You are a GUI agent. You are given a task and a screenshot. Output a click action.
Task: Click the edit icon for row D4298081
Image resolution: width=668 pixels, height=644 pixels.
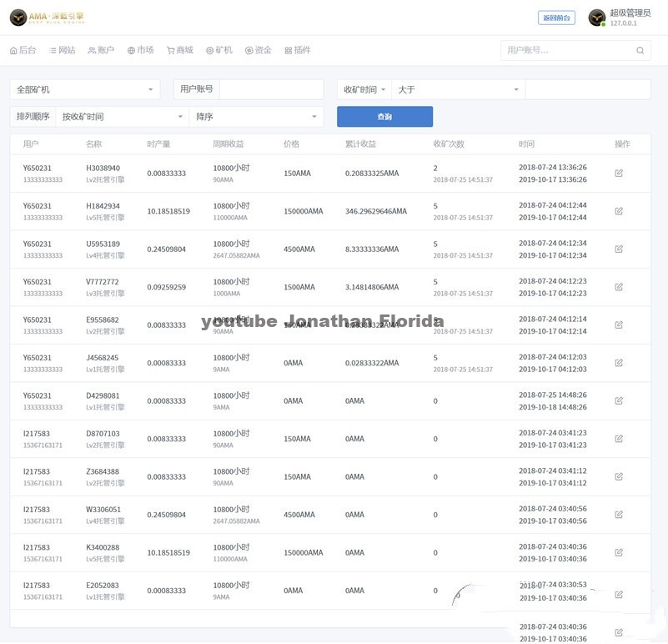(x=619, y=401)
